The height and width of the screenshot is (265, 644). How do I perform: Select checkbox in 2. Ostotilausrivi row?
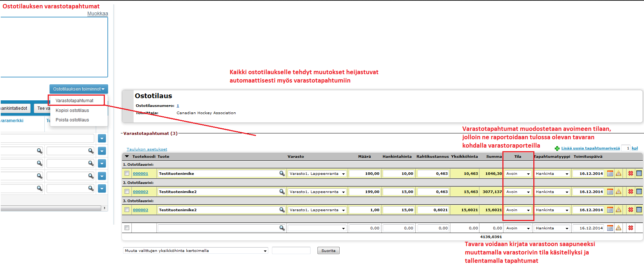tap(127, 192)
